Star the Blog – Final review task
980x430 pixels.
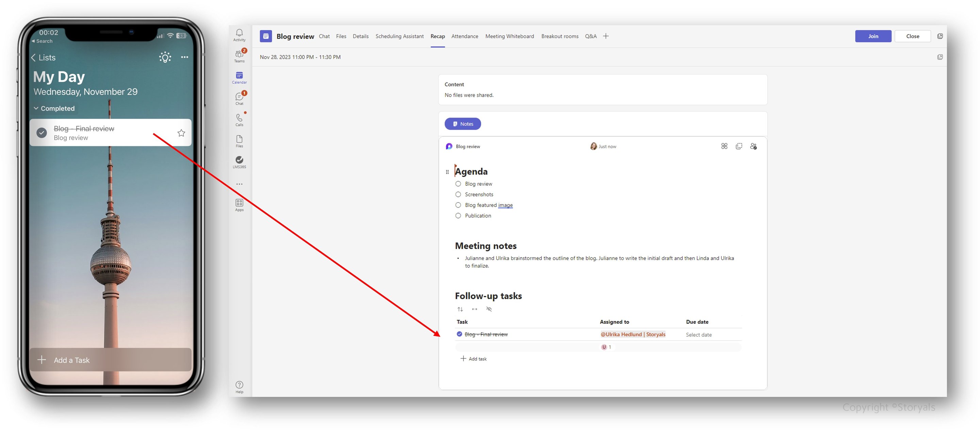[181, 133]
